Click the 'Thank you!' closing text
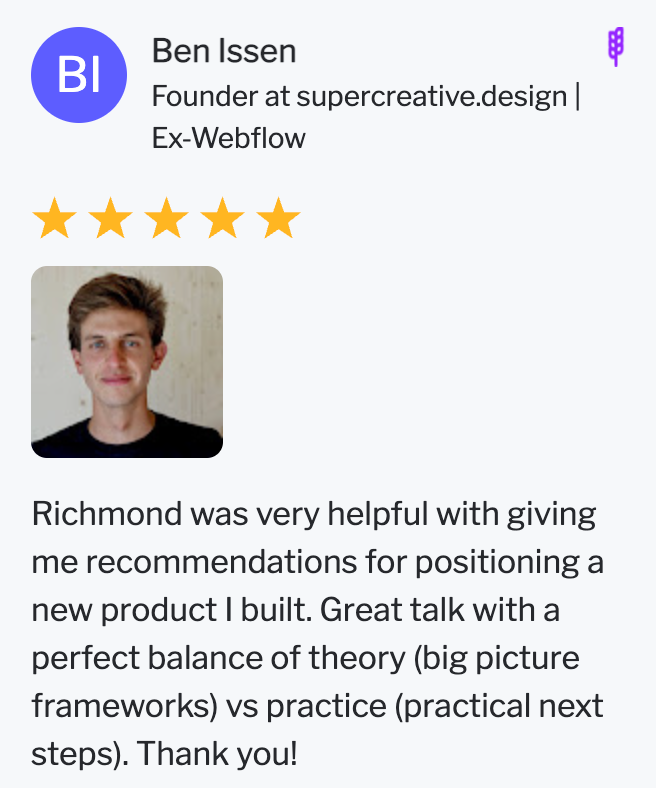Image resolution: width=656 pixels, height=788 pixels. (x=217, y=754)
